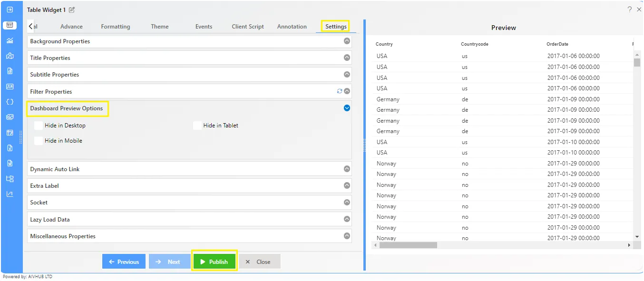Click the Previous button
Viewport: 644px width, 281px height.
point(124,262)
